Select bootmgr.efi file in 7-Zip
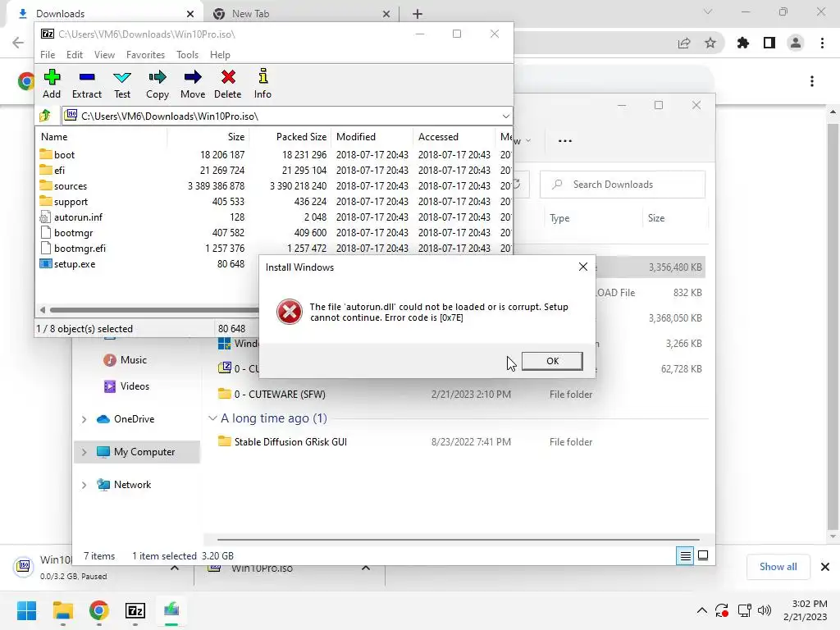 [80, 248]
